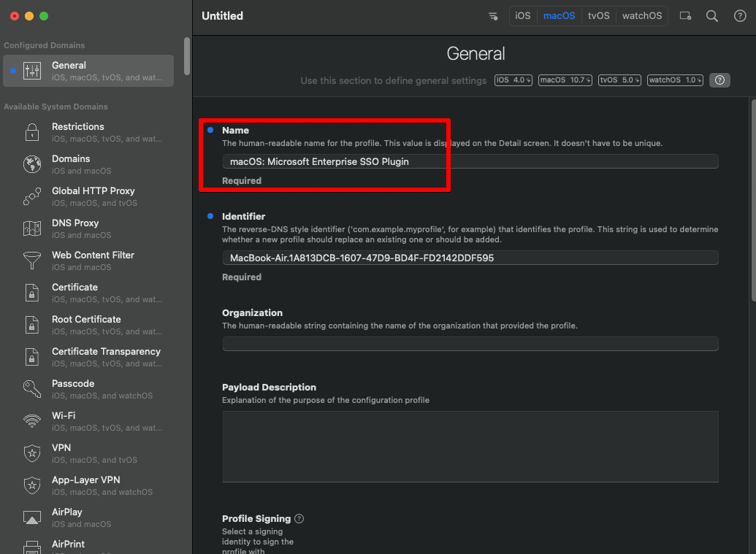Toggle the blue dot next to Name
This screenshot has width=756, height=554.
pos(210,130)
